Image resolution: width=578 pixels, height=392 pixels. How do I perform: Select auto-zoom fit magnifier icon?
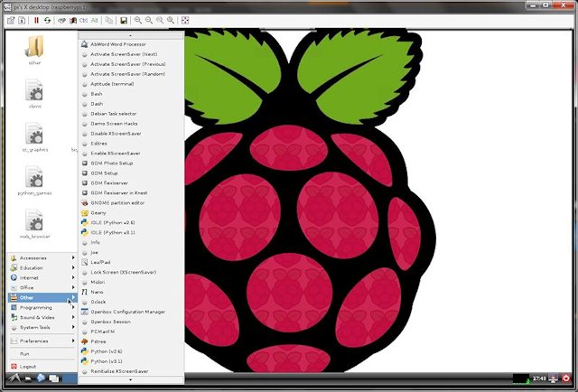[171, 21]
